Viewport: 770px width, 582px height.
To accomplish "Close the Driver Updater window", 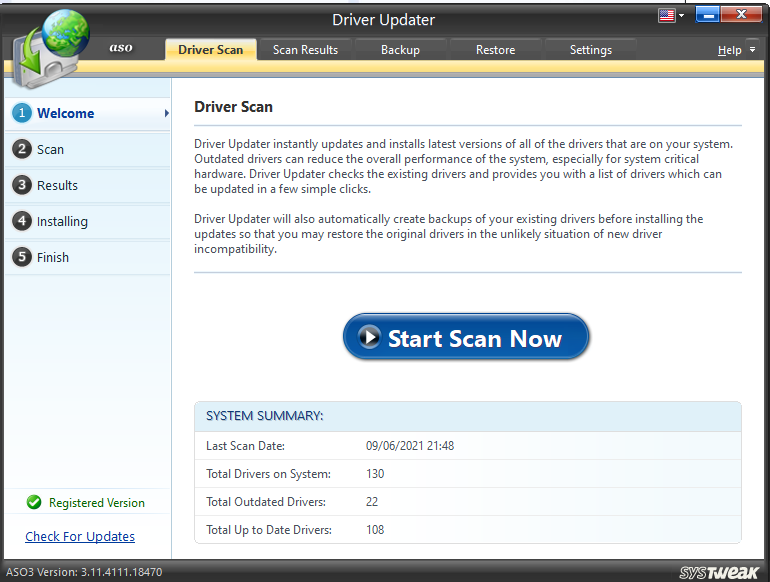I will 742,15.
